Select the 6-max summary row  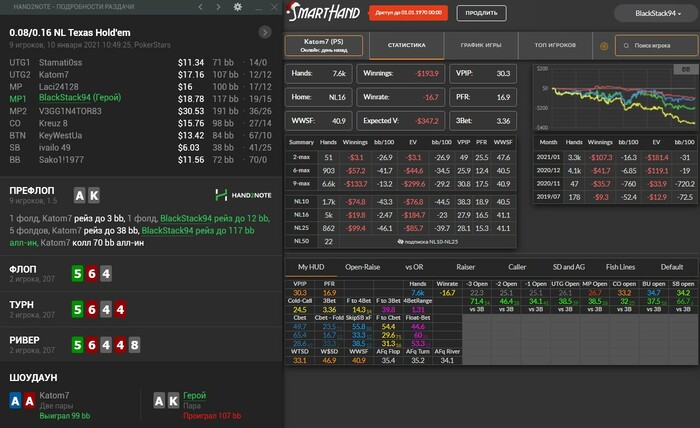[x=400, y=170]
